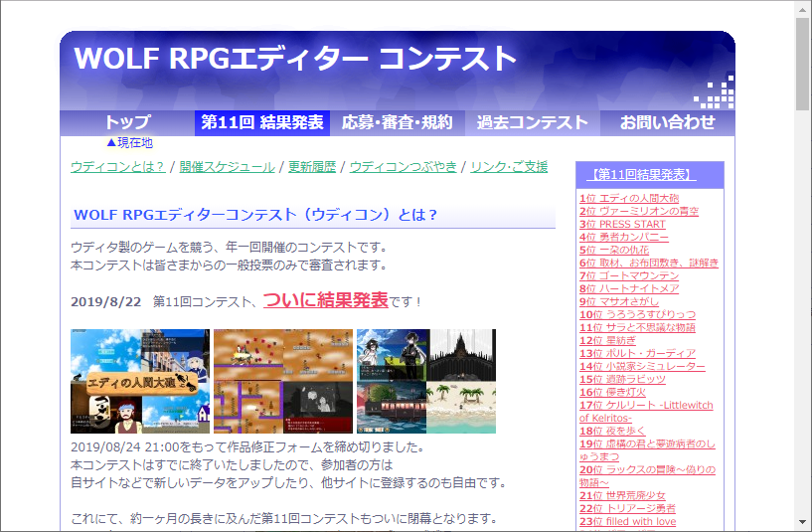Open the 開催スケジュール link

tap(227, 167)
